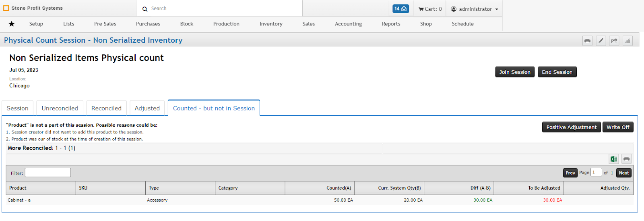Open the Reports menu
The height and width of the screenshot is (221, 644).
pos(391,24)
